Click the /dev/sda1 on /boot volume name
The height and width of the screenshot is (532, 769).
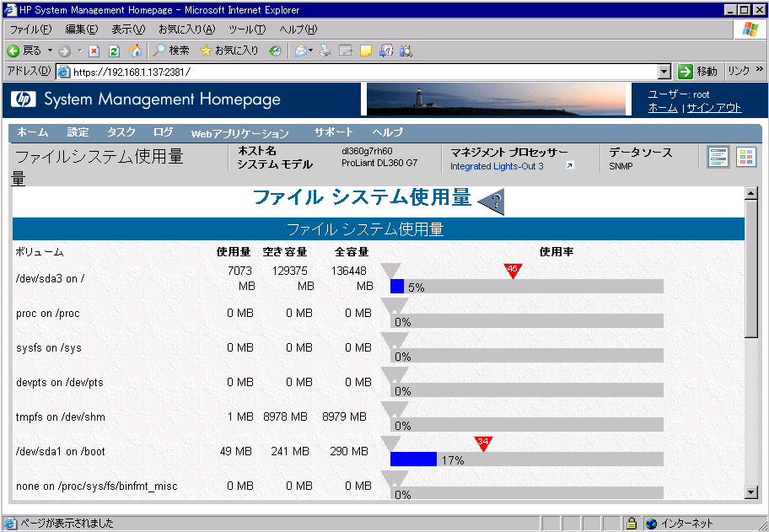[x=61, y=452]
